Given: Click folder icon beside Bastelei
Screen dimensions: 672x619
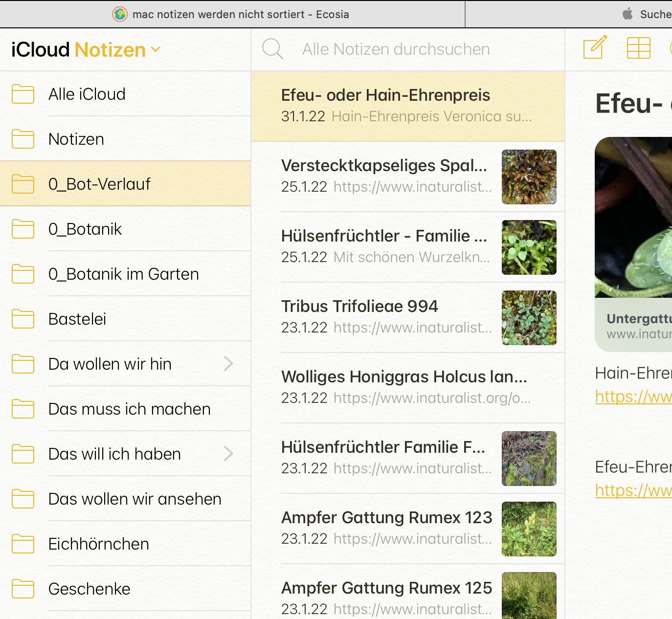Looking at the screenshot, I should coord(23,319).
